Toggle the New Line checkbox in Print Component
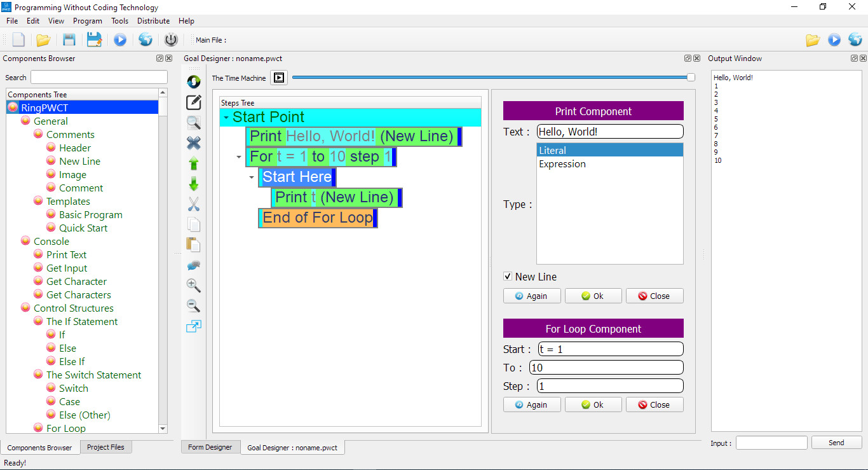This screenshot has width=868, height=470. coord(508,276)
